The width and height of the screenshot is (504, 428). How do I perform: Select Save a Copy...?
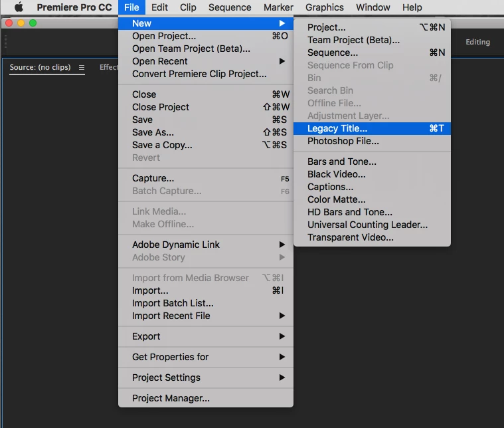[x=206, y=145]
